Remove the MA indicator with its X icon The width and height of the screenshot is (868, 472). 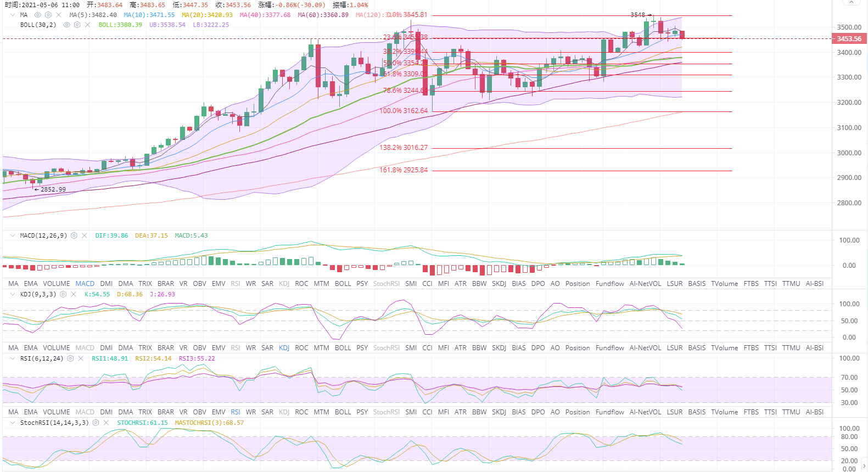coord(59,15)
